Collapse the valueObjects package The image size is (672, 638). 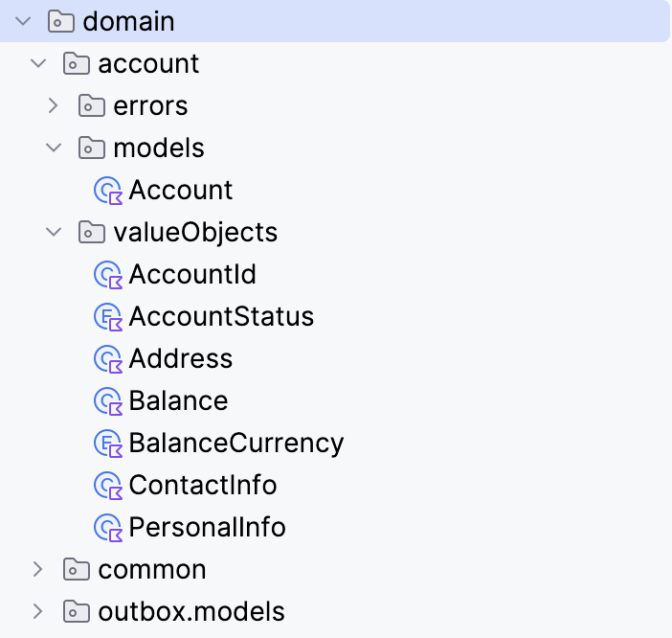[x=54, y=232]
